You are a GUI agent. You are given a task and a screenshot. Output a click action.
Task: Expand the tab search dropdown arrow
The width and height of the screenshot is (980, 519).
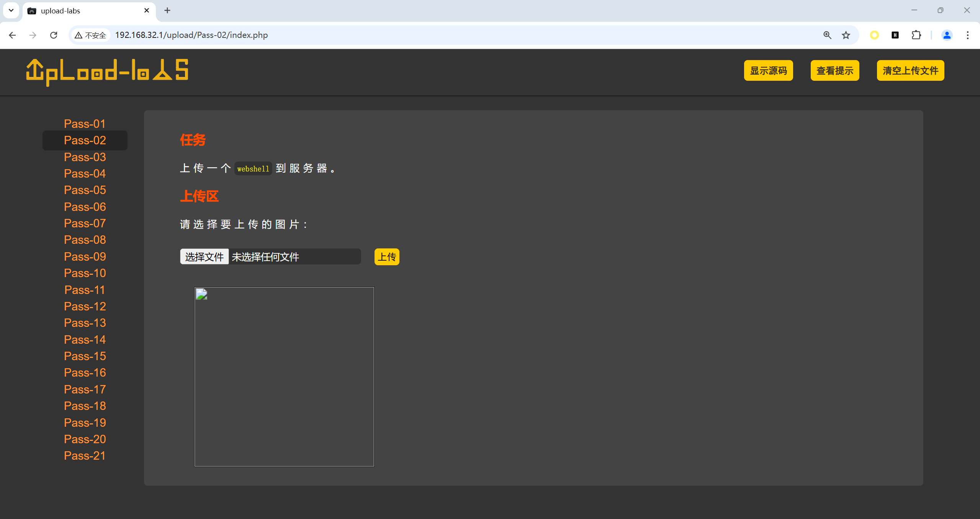[11, 10]
